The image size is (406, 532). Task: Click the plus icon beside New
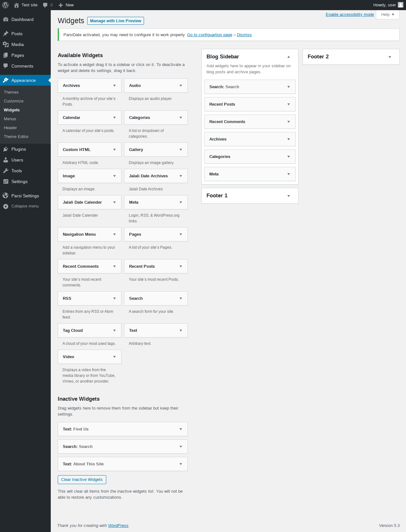(61, 5)
